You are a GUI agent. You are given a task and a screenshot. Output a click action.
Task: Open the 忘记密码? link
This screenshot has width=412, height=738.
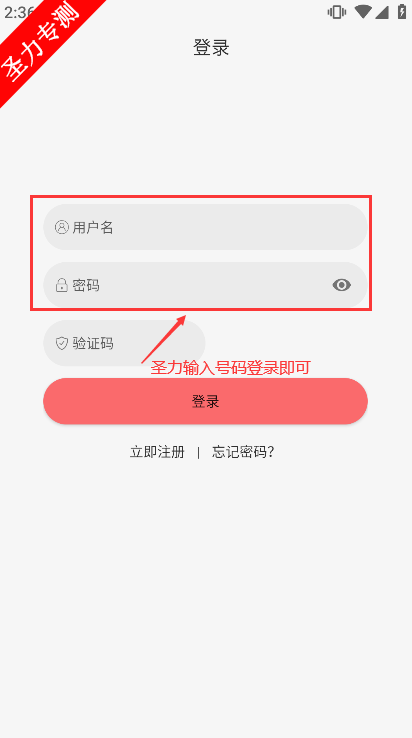point(243,452)
